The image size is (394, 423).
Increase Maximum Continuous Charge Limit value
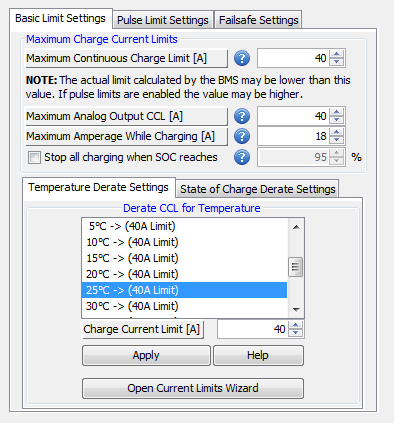[337, 54]
